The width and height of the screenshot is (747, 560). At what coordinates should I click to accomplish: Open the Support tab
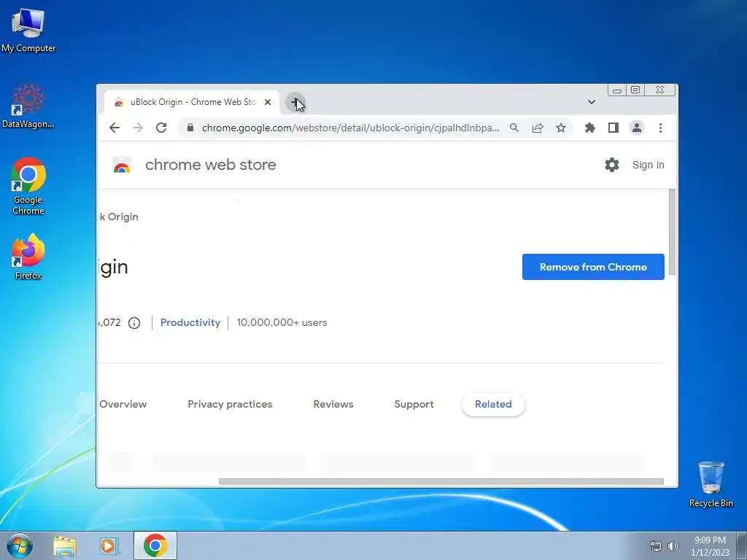click(414, 404)
